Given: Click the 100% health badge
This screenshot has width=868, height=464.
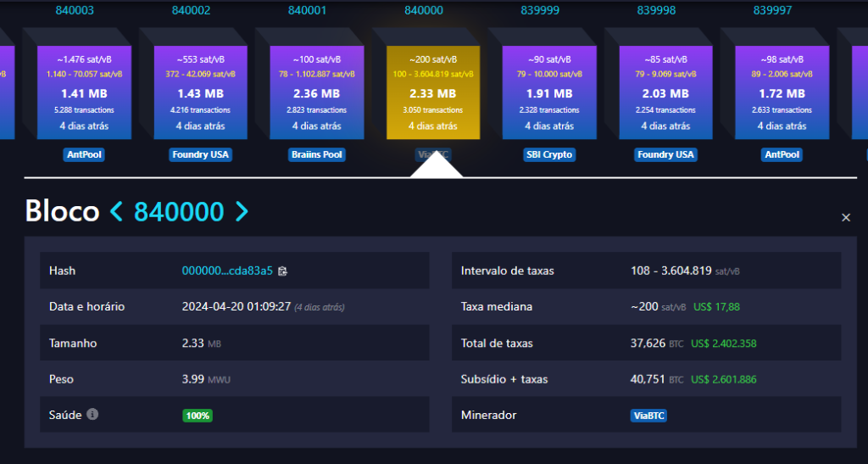Looking at the screenshot, I should click(198, 416).
